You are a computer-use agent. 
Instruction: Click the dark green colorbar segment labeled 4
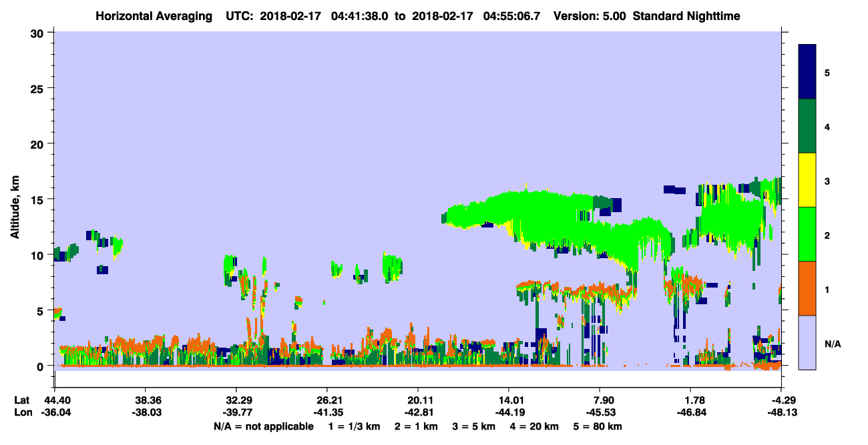coord(807,126)
